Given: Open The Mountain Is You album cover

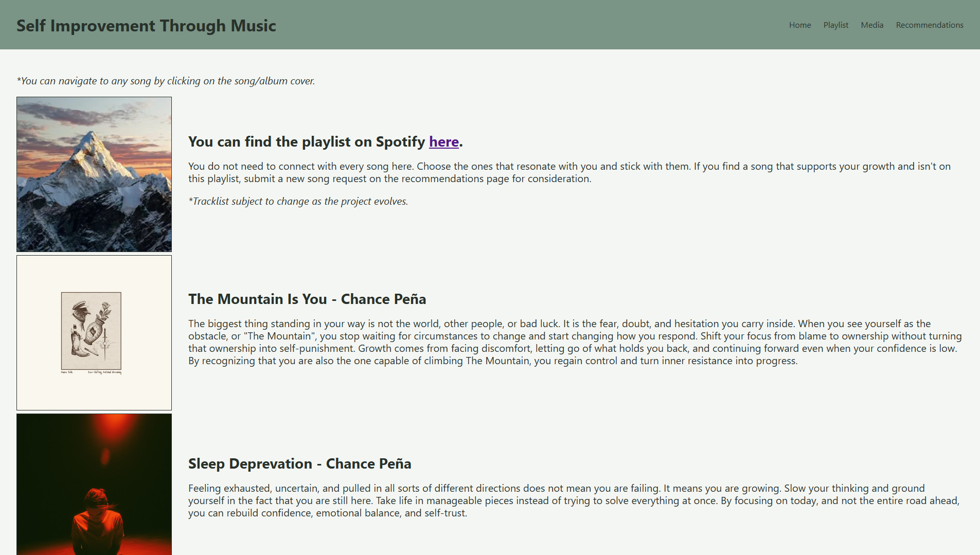Looking at the screenshot, I should [x=94, y=333].
